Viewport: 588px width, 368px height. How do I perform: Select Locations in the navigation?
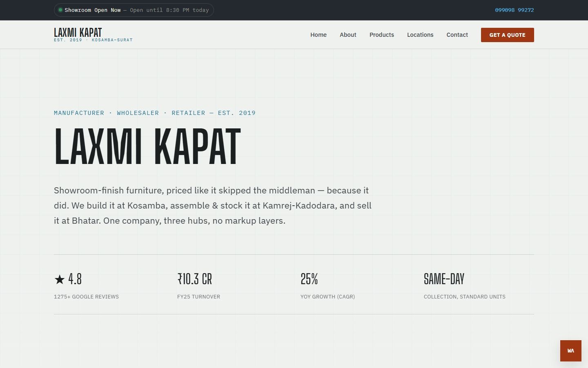[x=420, y=35]
